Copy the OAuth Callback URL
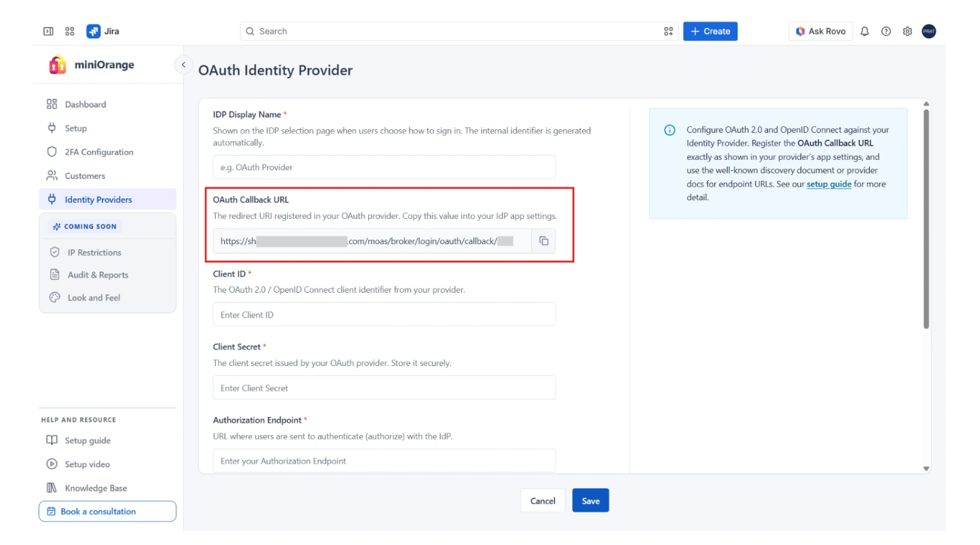980x545 pixels. tap(543, 241)
